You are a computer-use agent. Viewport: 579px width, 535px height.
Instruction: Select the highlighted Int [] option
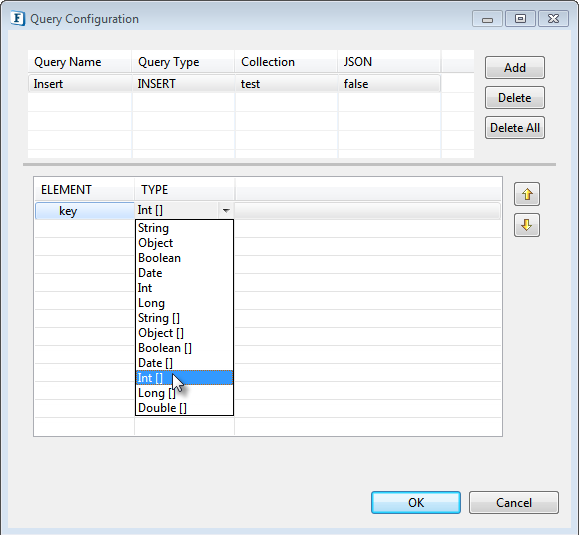pos(184,378)
